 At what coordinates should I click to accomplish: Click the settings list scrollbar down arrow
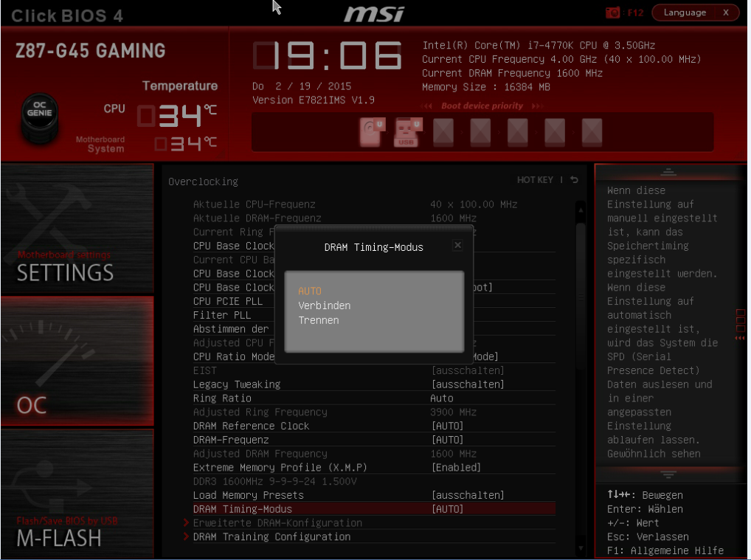point(581,548)
